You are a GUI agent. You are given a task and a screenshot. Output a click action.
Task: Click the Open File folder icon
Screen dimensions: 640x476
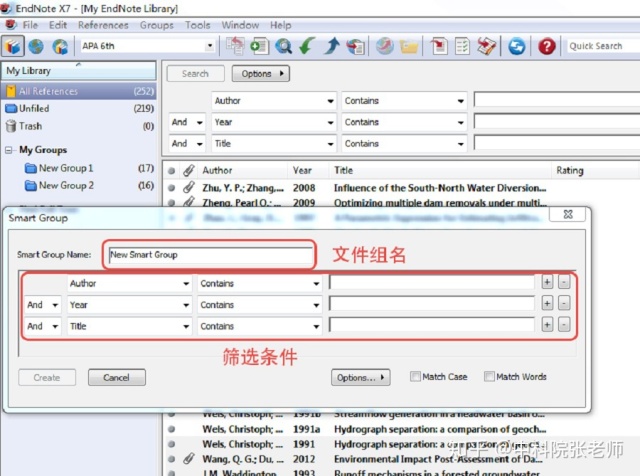point(409,47)
